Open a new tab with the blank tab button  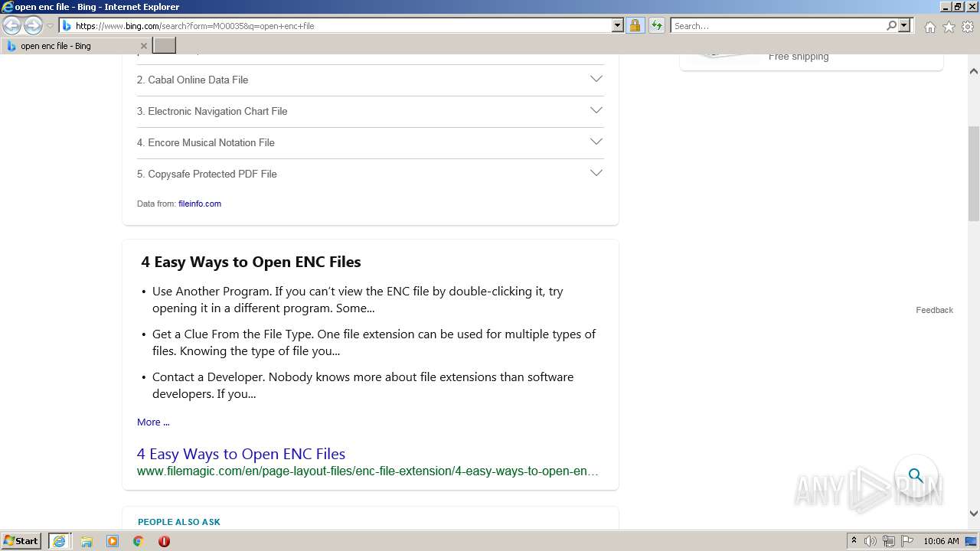pos(165,46)
